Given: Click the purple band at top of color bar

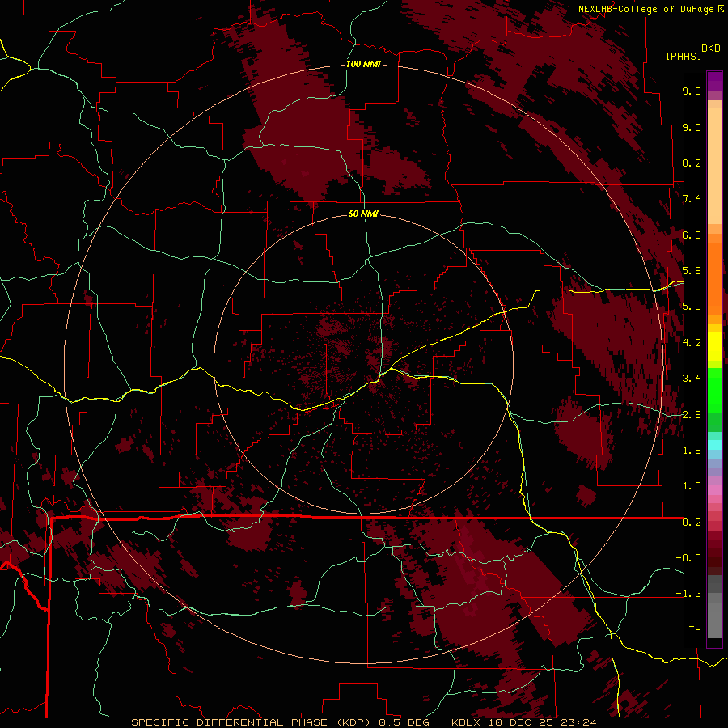Looking at the screenshot, I should click(714, 81).
